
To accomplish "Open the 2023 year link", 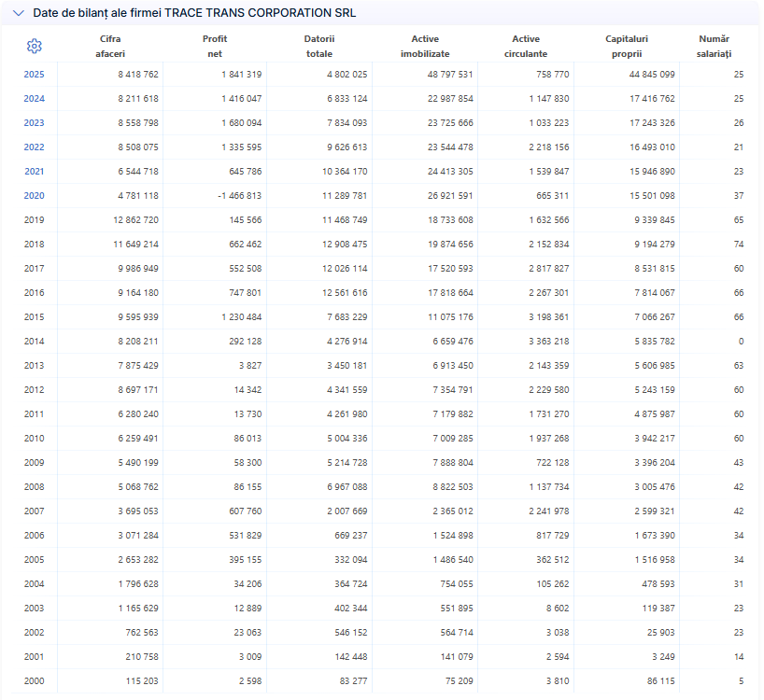I will pos(35,123).
